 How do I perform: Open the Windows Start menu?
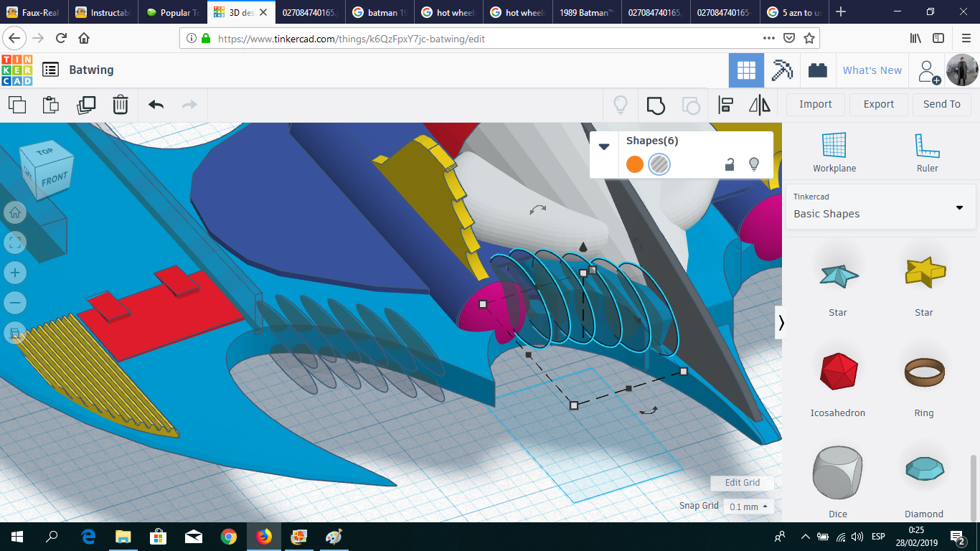click(17, 537)
